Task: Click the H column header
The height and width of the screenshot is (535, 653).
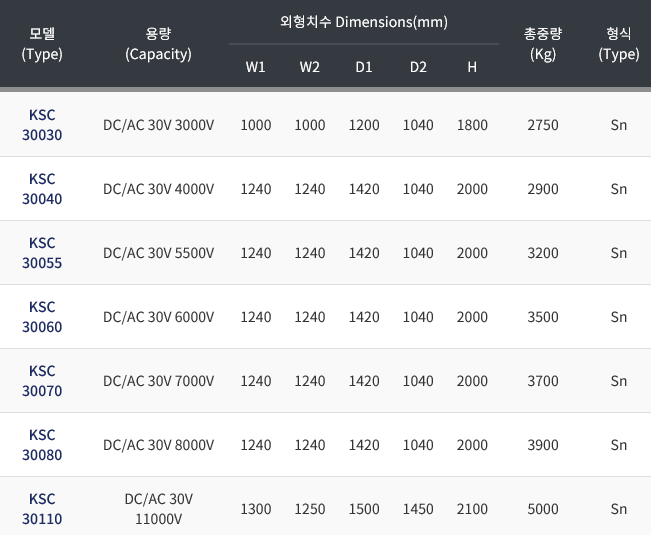Action: (472, 68)
